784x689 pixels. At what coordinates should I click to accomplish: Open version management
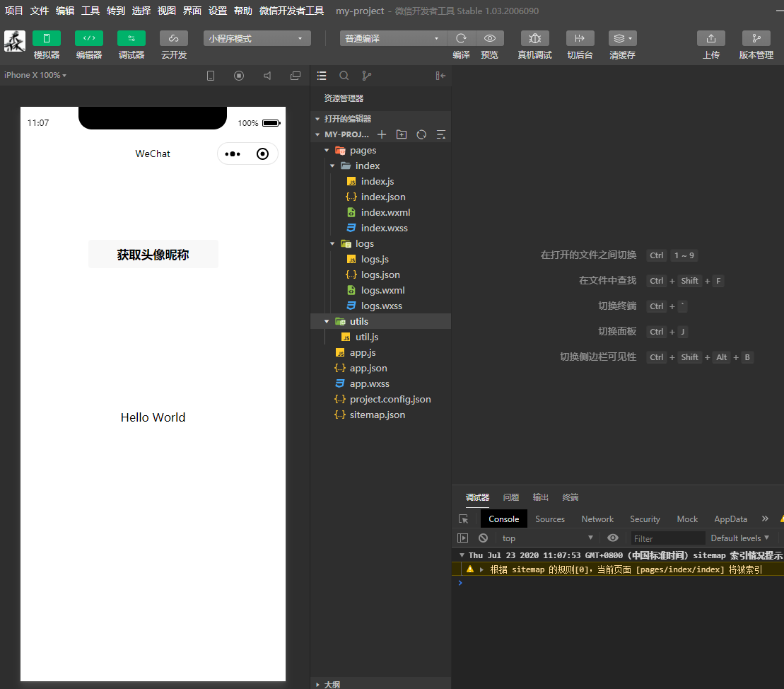[756, 38]
